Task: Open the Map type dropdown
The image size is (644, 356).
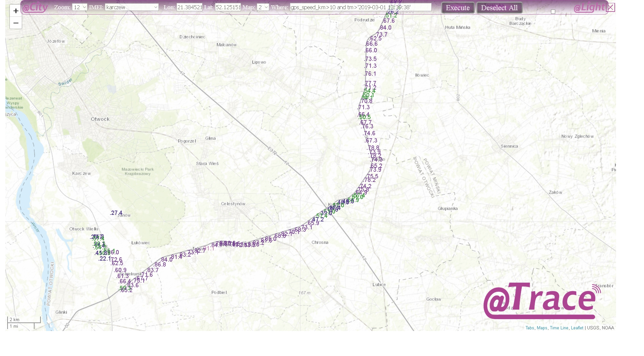Action: tap(263, 7)
